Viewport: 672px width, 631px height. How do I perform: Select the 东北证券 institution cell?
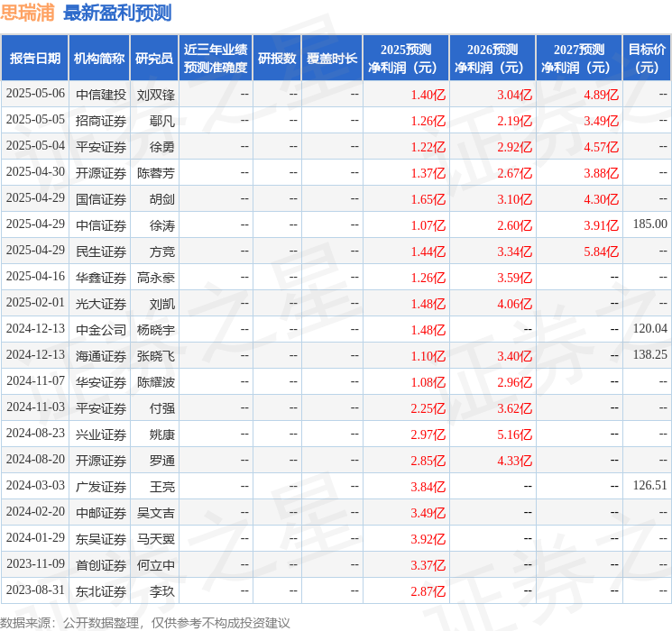tap(101, 591)
